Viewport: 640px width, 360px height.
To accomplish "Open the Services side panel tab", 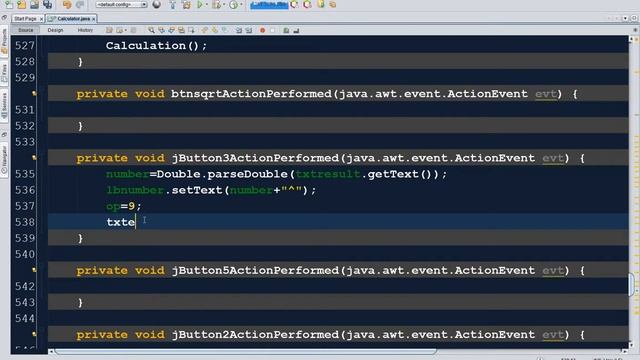I will [x=4, y=105].
